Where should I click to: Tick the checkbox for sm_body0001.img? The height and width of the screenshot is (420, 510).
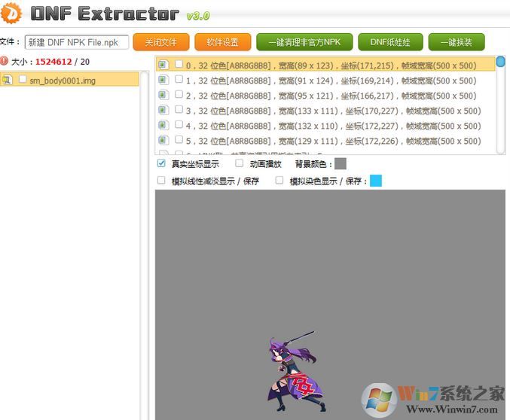(x=23, y=79)
